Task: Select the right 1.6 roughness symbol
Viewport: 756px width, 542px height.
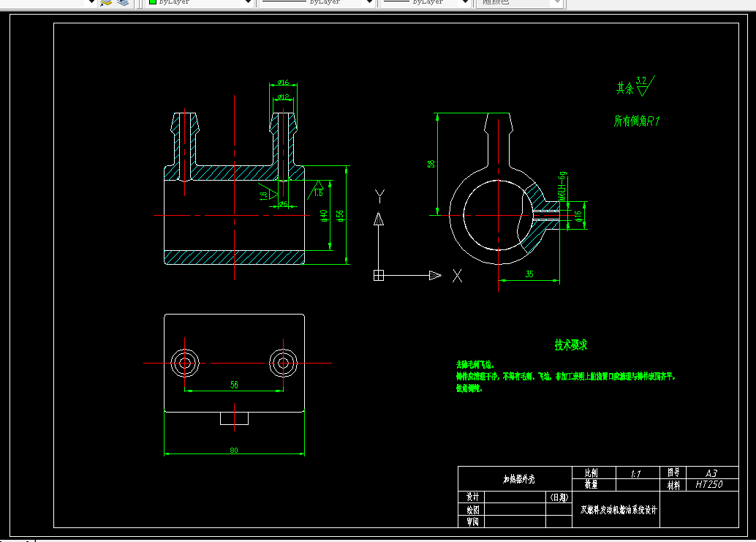Action: coord(317,190)
